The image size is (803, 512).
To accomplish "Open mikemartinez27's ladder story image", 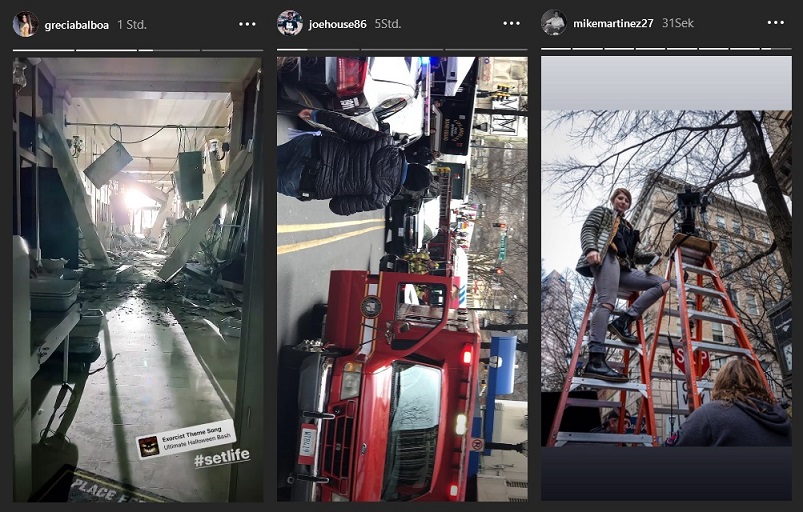I will pyautogui.click(x=666, y=278).
